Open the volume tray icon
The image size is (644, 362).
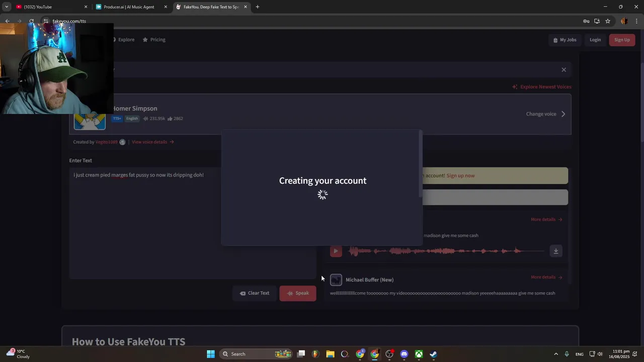600,354
